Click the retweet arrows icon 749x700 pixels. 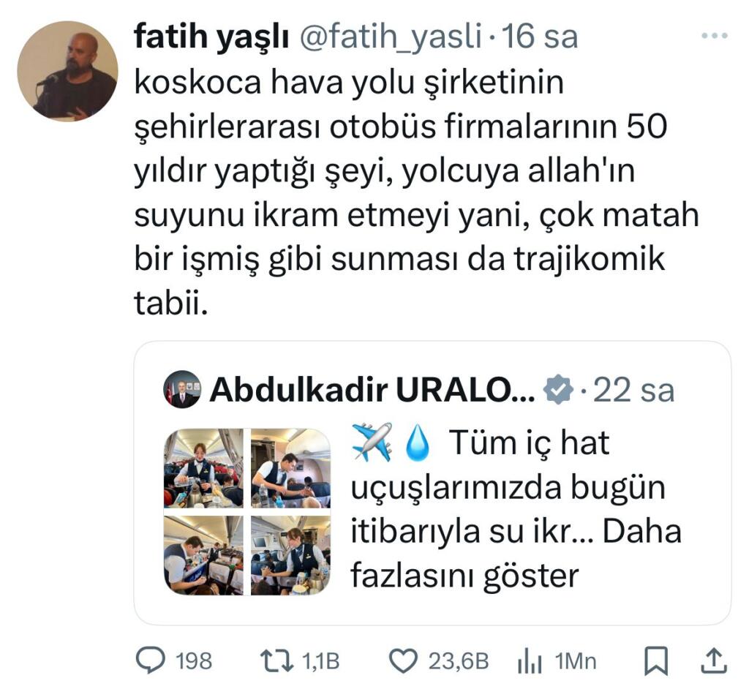[x=276, y=661]
